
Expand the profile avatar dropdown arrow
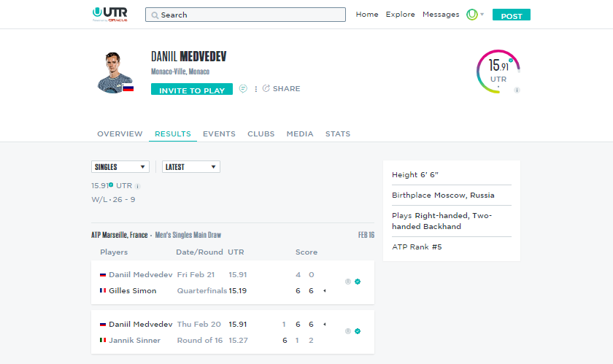482,15
